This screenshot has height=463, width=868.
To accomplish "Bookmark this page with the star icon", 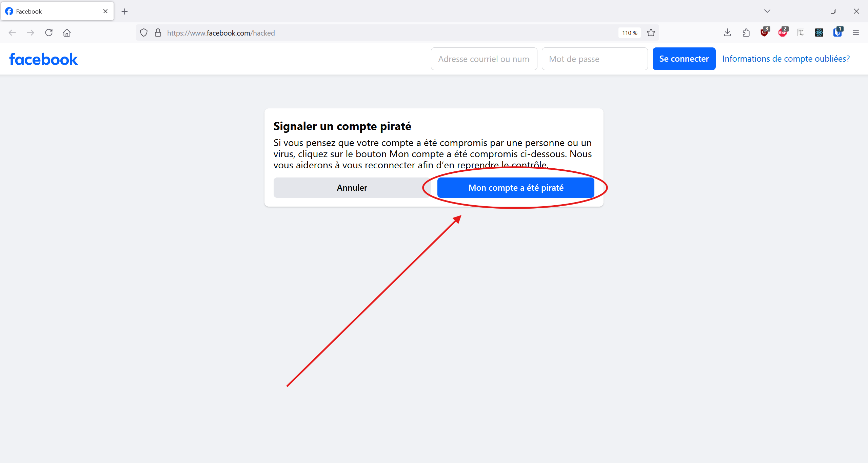I will [x=651, y=33].
